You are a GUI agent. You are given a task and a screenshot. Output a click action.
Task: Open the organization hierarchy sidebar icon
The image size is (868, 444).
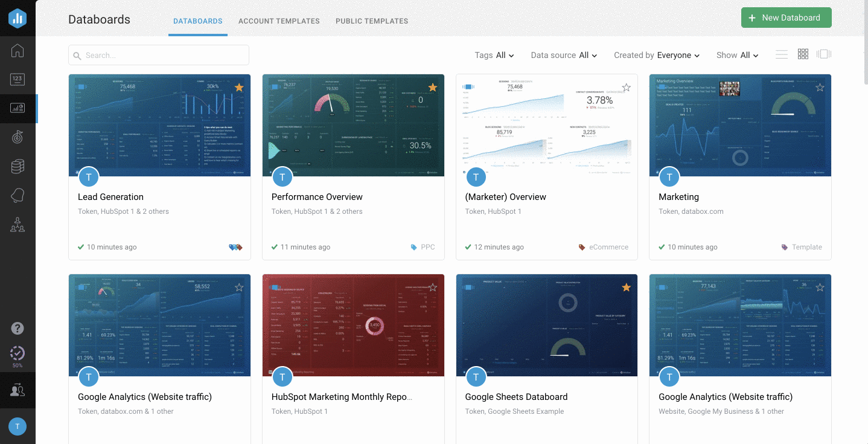pos(18,225)
